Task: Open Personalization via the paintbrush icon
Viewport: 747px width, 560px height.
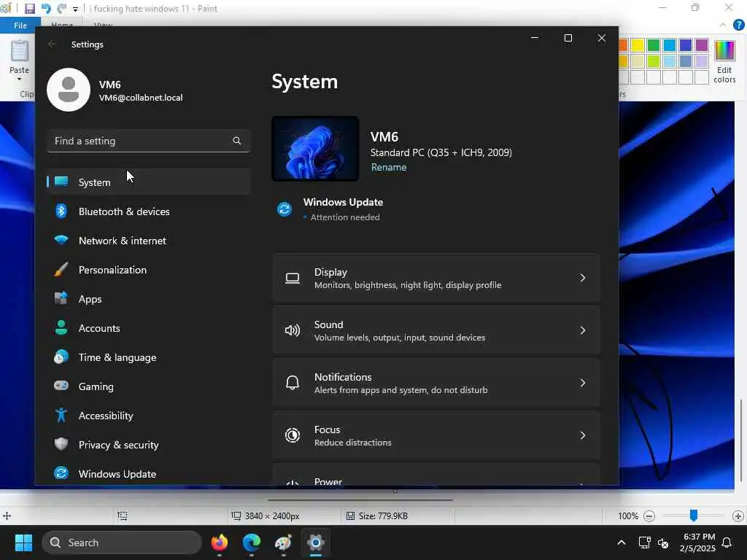Action: point(61,270)
